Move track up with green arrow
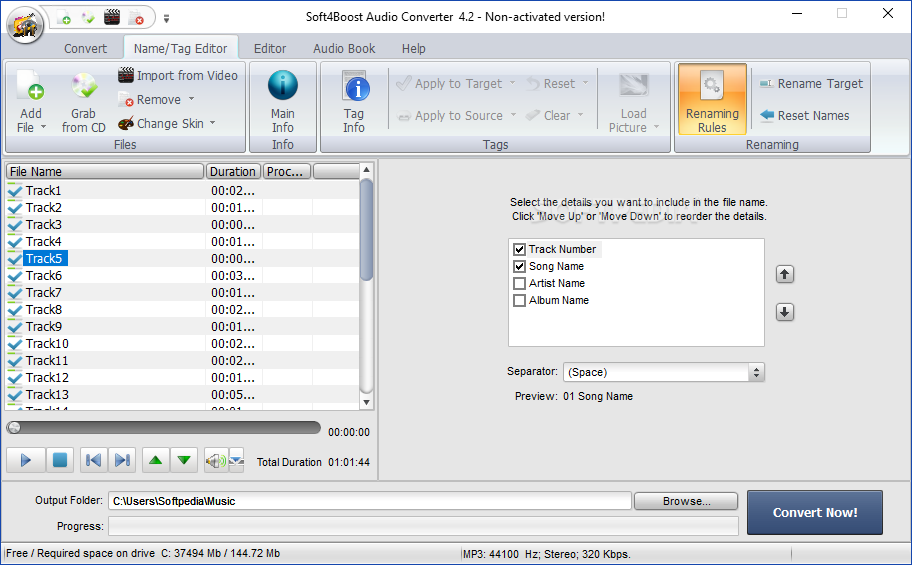The image size is (912, 565). coord(155,460)
